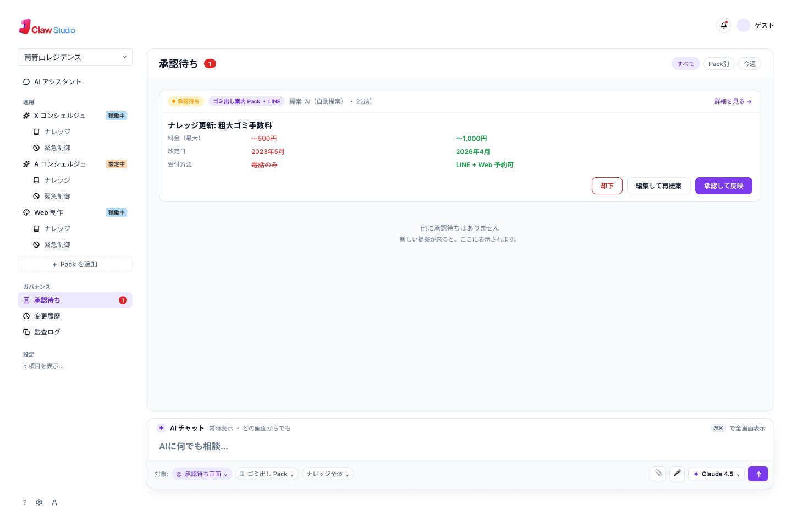Image resolution: width=792 pixels, height=532 pixels.
Task: Open the X コンシェルジュ pack
Action: point(75,116)
